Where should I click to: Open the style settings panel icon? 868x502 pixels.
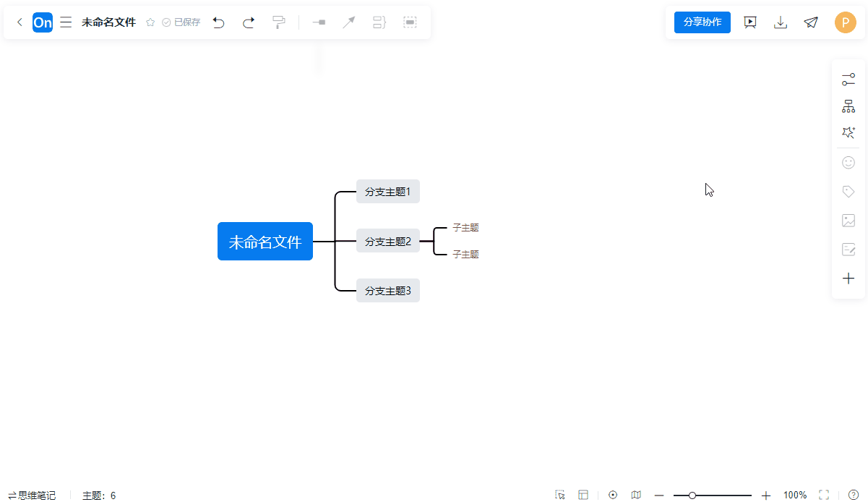pos(848,80)
